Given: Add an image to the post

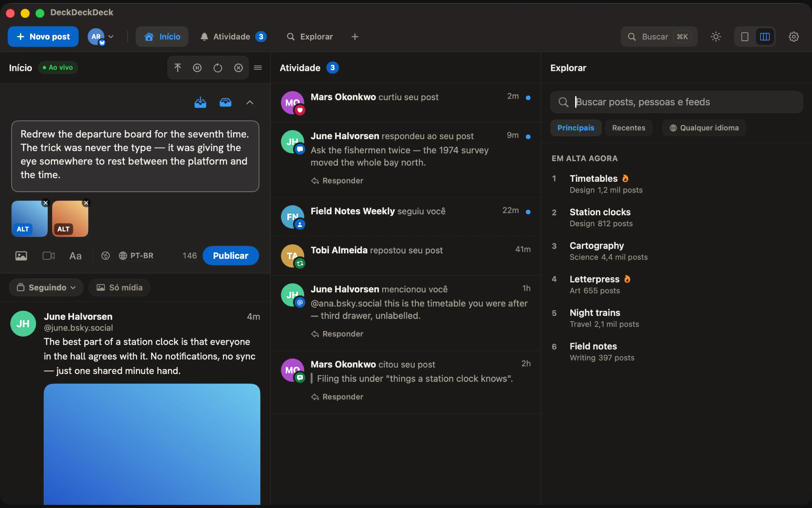Looking at the screenshot, I should [21, 256].
